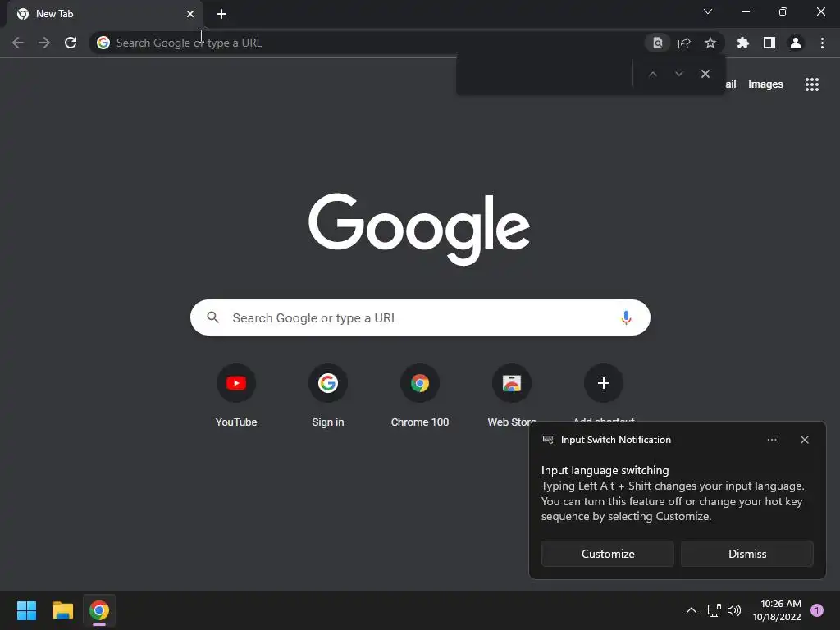Click the volume tray icon
Viewport: 840px width, 630px height.
coord(734,610)
